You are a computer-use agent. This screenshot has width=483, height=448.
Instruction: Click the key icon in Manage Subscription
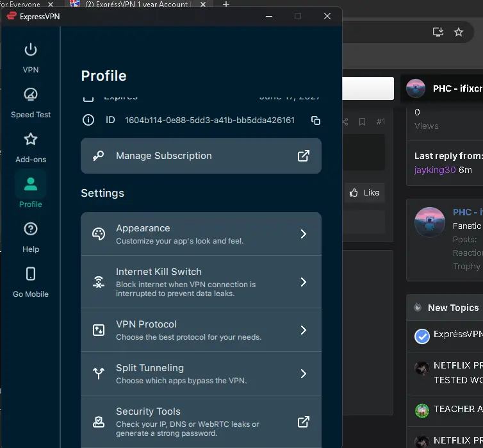coord(99,156)
